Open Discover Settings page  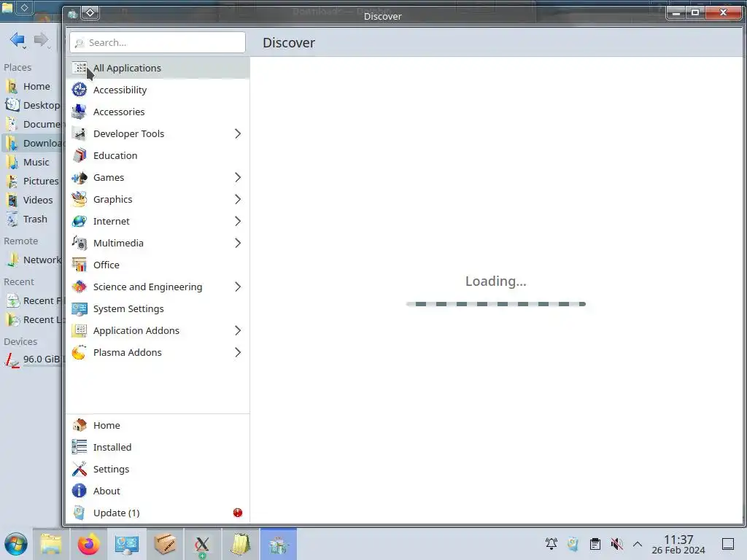pos(158,469)
